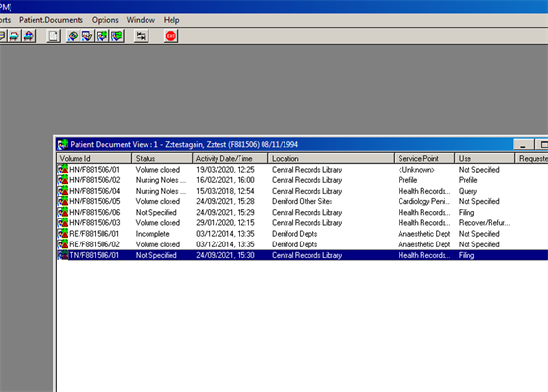The height and width of the screenshot is (392, 548).
Task: Click the volume icon for TN/F881506/01
Action: tap(63, 255)
